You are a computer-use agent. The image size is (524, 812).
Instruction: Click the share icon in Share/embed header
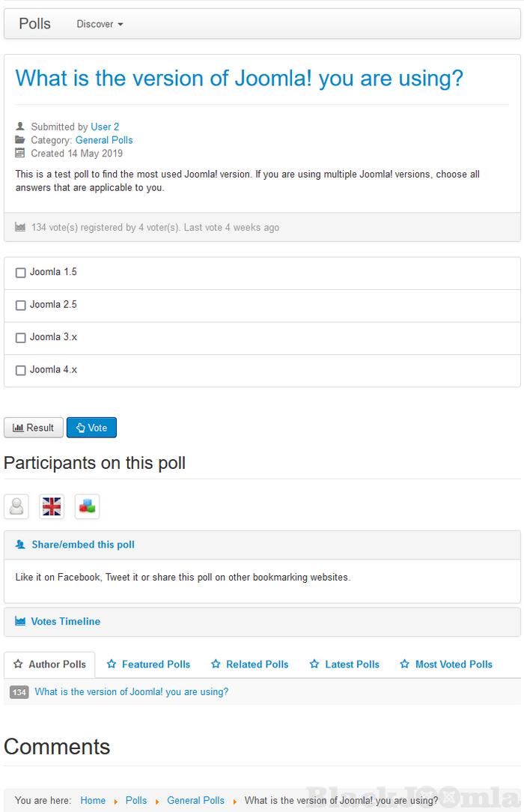point(20,545)
